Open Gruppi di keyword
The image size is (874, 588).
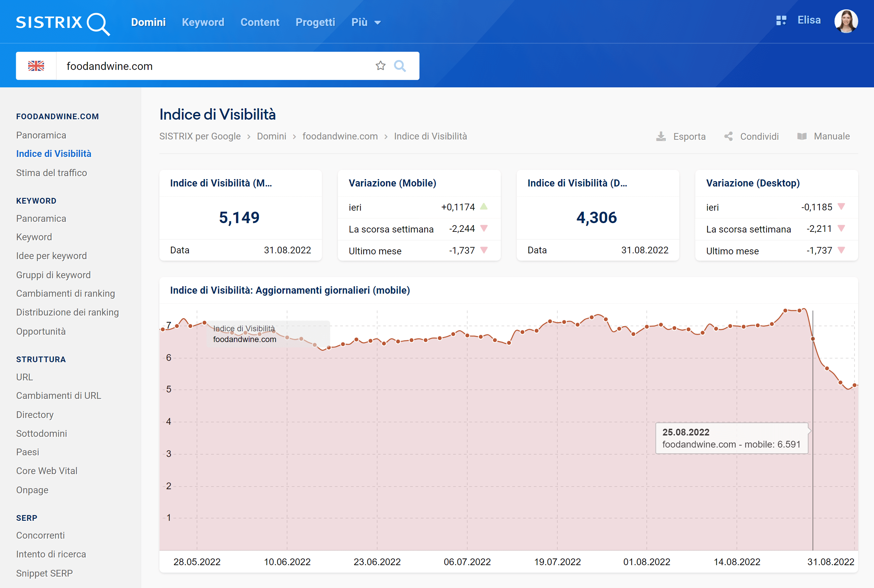53,275
